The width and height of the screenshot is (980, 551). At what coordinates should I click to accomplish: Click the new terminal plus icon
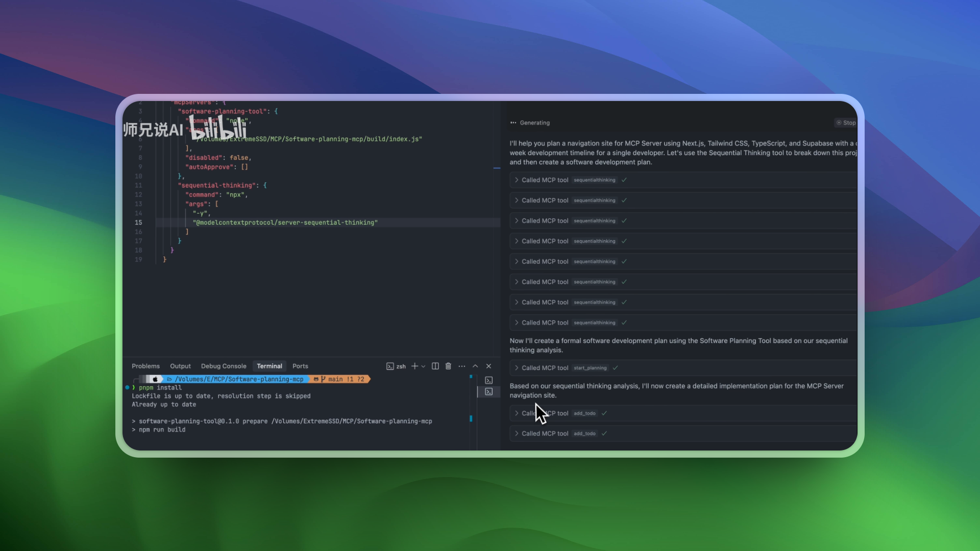(x=414, y=366)
